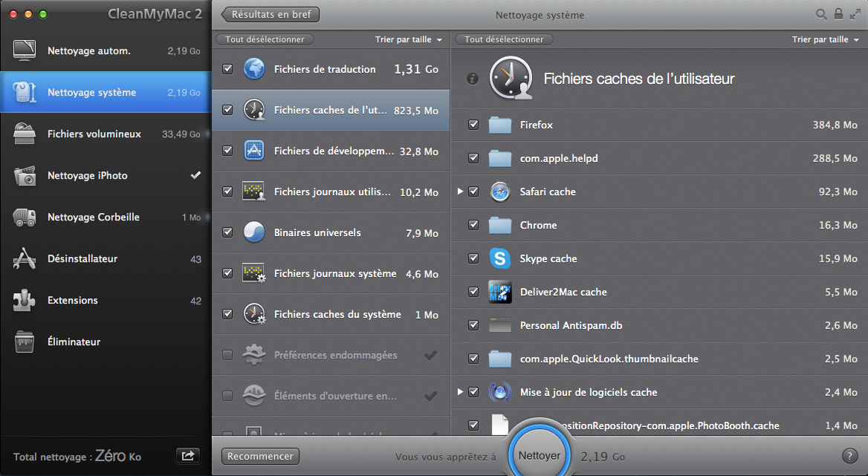Expand the Safari cache row

(x=460, y=192)
